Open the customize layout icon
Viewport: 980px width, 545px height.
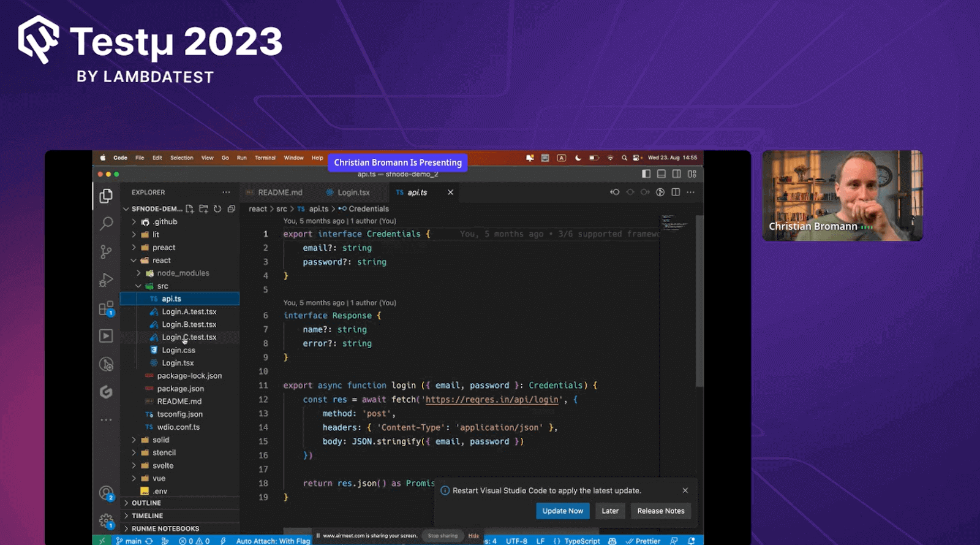click(x=692, y=174)
